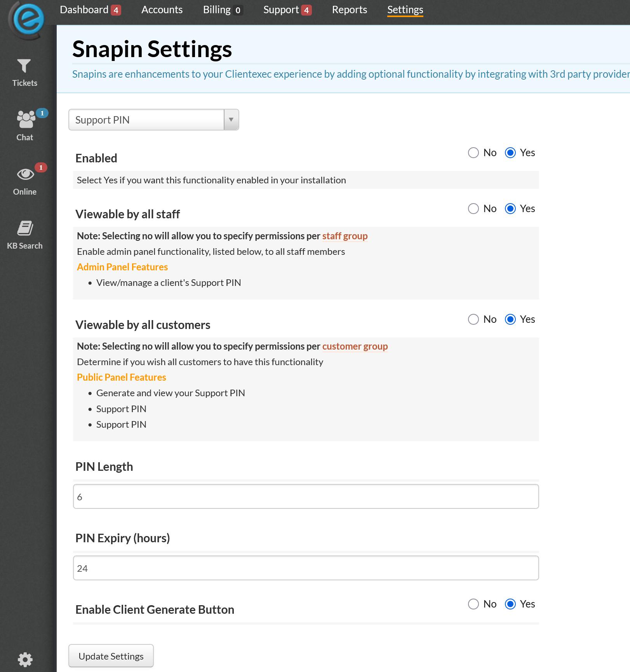Click the Support notification badge 4

pyautogui.click(x=306, y=10)
